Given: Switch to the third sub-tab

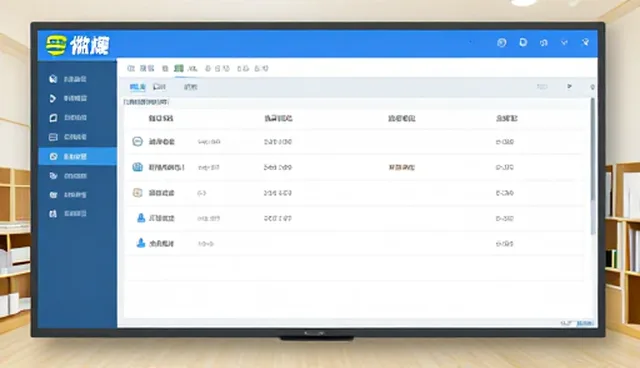Looking at the screenshot, I should point(190,87).
